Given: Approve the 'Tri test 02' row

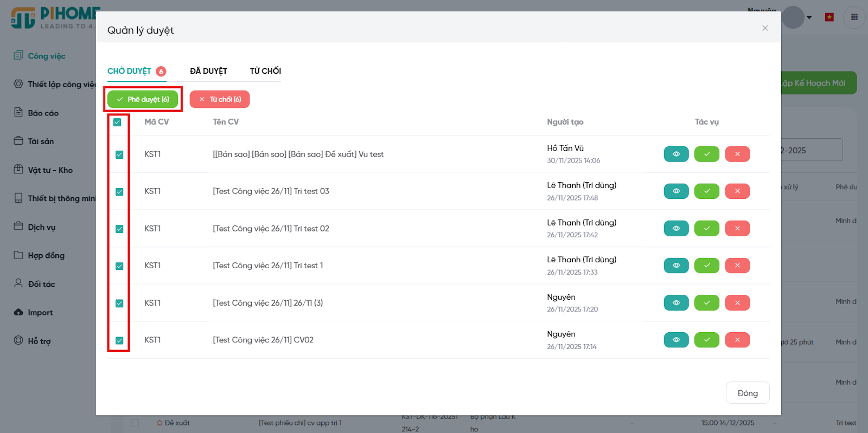Looking at the screenshot, I should (706, 229).
